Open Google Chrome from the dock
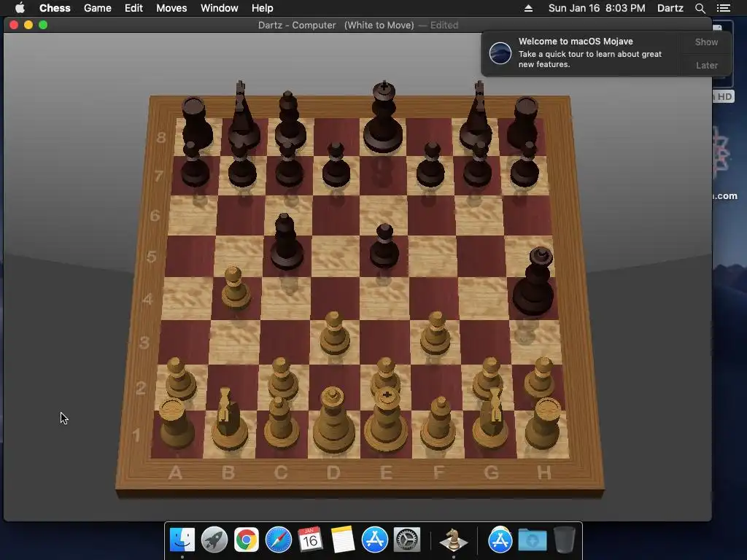The image size is (747, 560). pyautogui.click(x=247, y=540)
